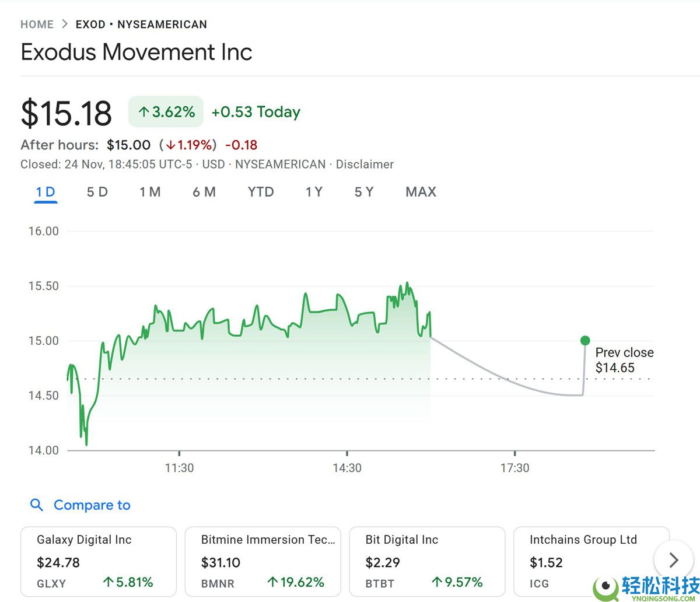Switch to the YTD chart view

260,191
